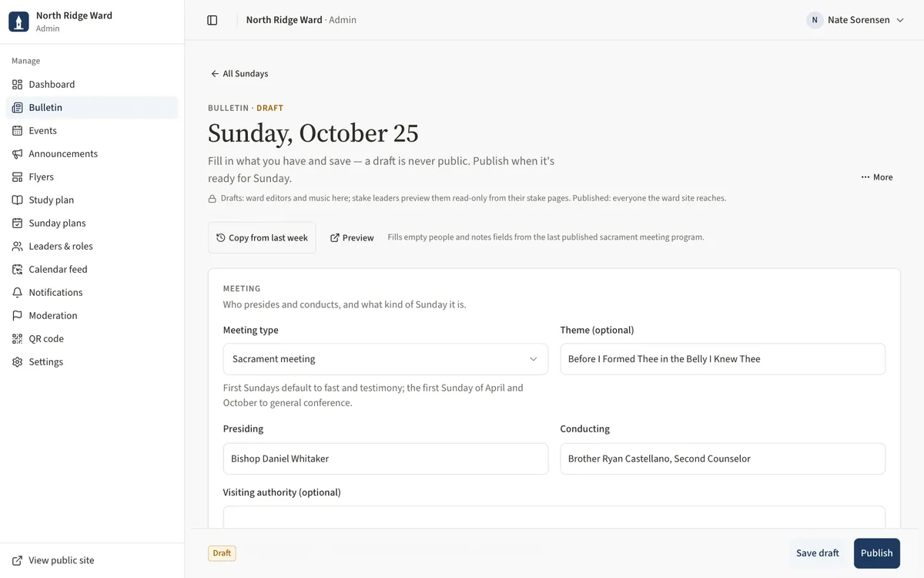Go back to All Sundays

(239, 74)
